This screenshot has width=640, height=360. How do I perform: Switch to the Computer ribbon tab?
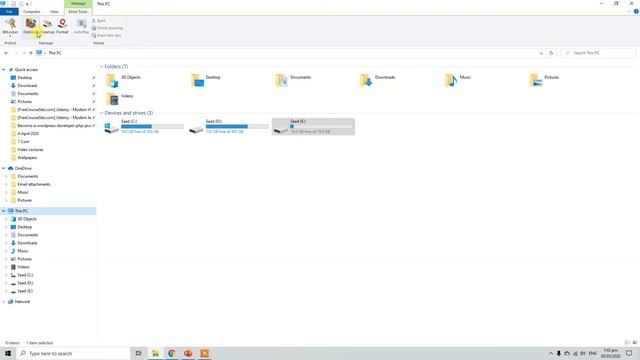tap(32, 12)
